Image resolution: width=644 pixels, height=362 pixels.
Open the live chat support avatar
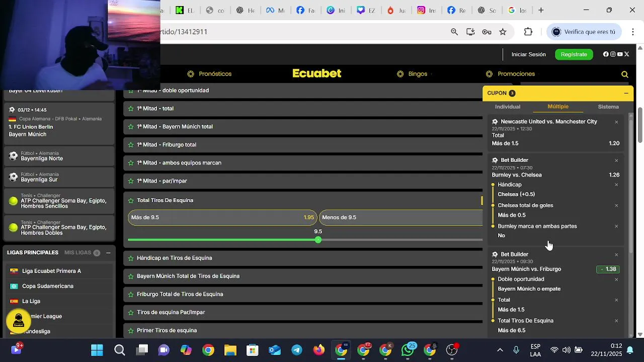[x=19, y=321]
